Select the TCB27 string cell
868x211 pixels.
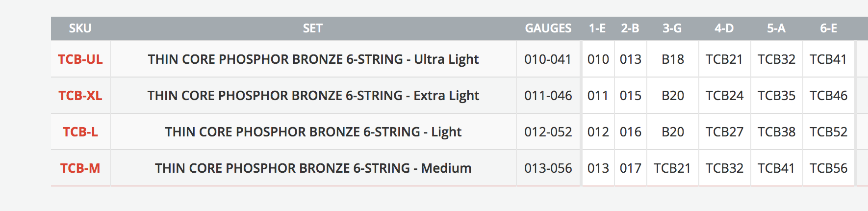click(724, 132)
